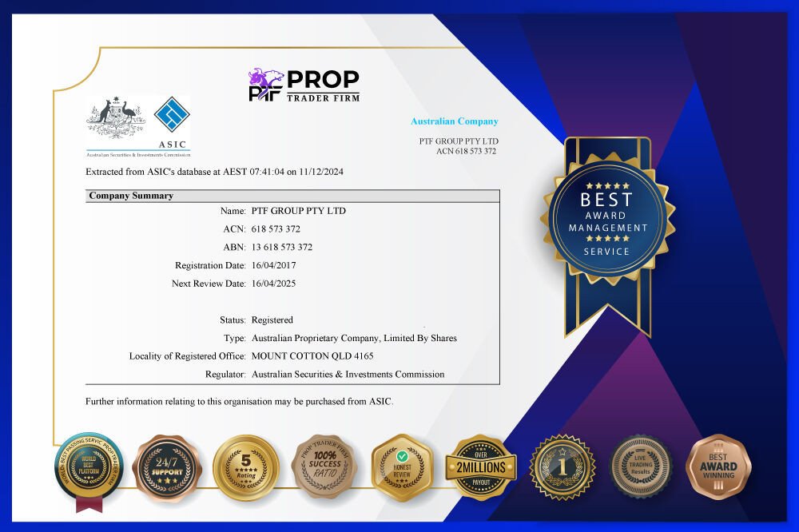The image size is (799, 532).
Task: Click the Over 2Millions Payout badge
Action: pos(481,467)
